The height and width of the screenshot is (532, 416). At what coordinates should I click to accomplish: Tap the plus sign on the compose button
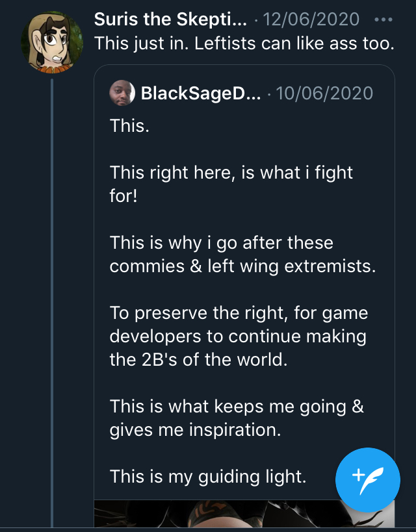pos(358,475)
